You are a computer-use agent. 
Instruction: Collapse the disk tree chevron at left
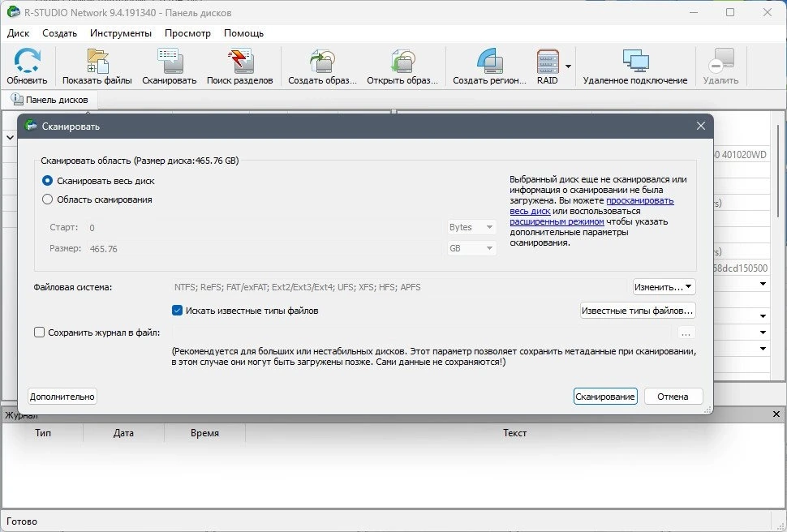point(10,138)
